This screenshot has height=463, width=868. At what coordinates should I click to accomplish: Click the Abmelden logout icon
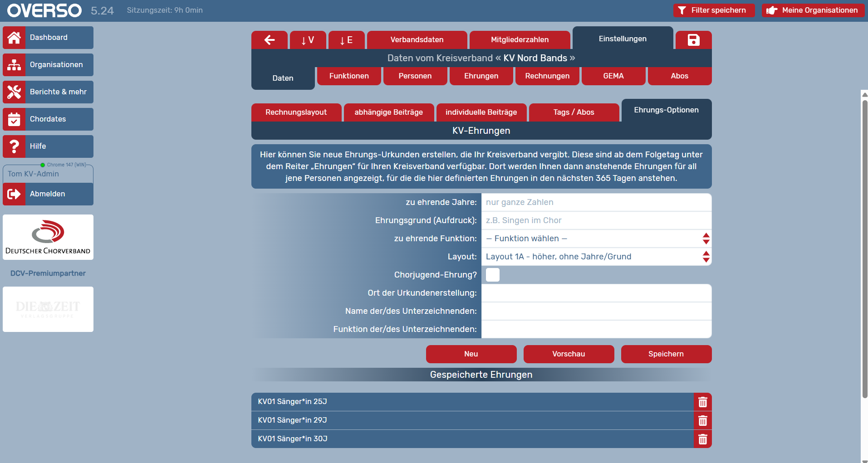14,194
